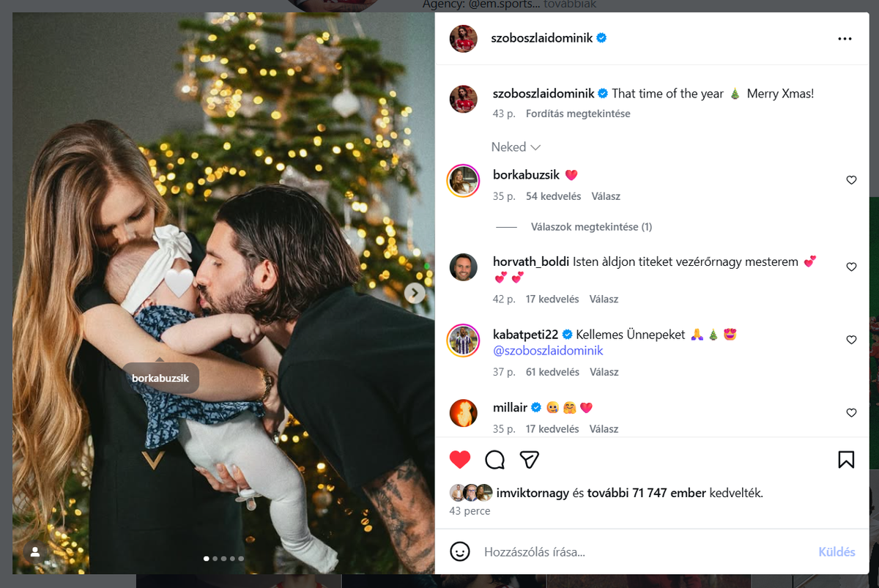Click the tagged people icon on the photo
Image resolution: width=879 pixels, height=588 pixels.
point(35,551)
